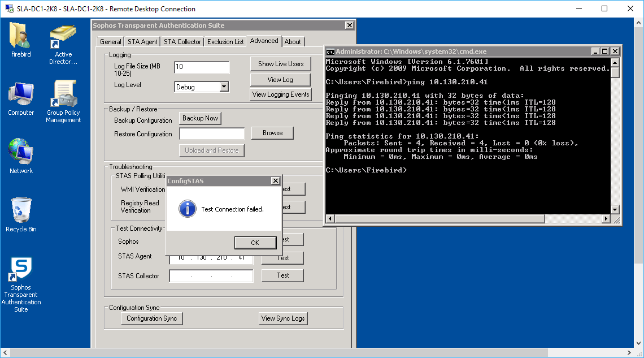Click the Log File Size input field
644x358 pixels.
click(x=202, y=67)
